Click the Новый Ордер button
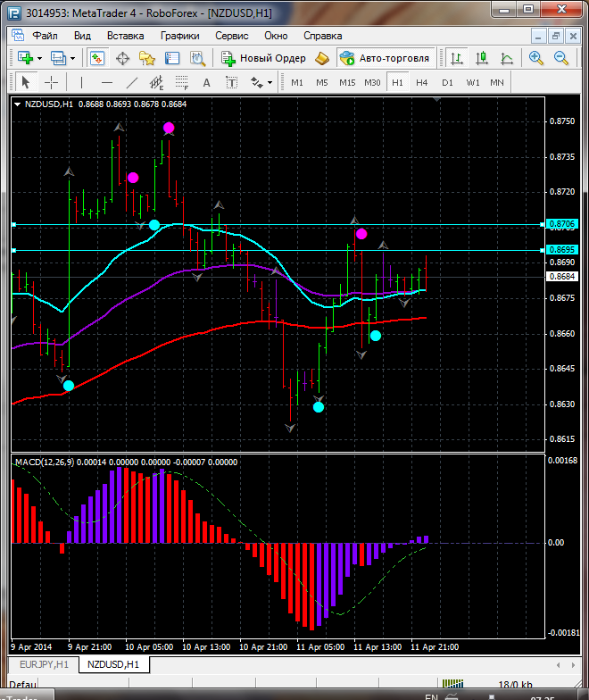The width and height of the screenshot is (589, 700). tap(264, 58)
